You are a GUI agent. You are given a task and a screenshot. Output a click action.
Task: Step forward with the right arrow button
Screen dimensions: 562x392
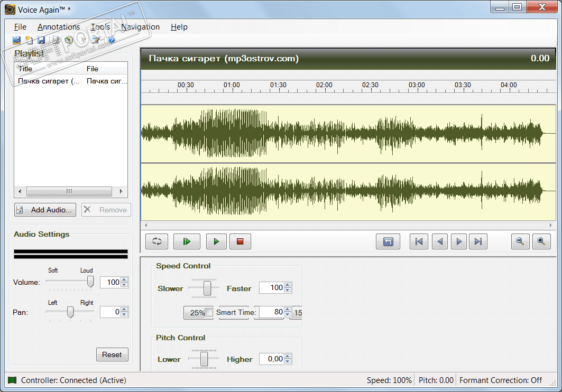[x=459, y=241]
